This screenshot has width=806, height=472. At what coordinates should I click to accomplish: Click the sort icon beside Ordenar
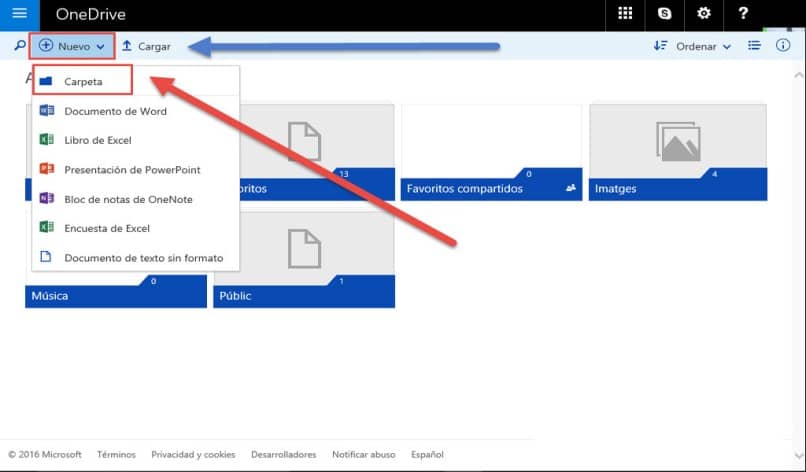661,46
